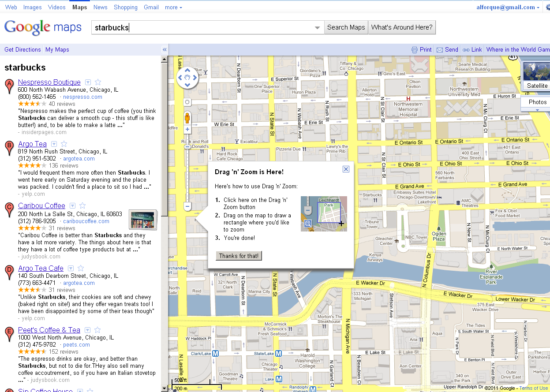
Task: Click the Search Maps button
Action: tap(346, 27)
